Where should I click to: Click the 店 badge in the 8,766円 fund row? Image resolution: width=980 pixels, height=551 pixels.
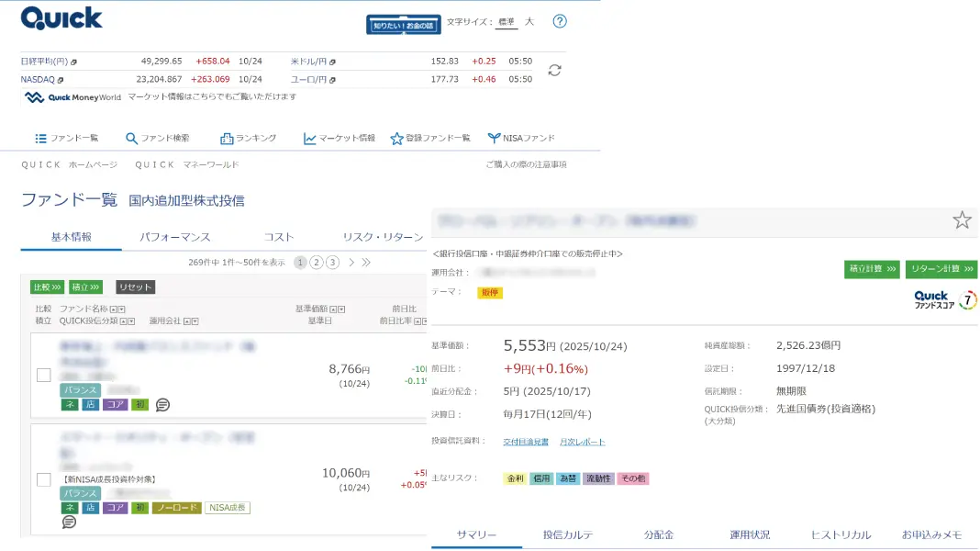91,405
